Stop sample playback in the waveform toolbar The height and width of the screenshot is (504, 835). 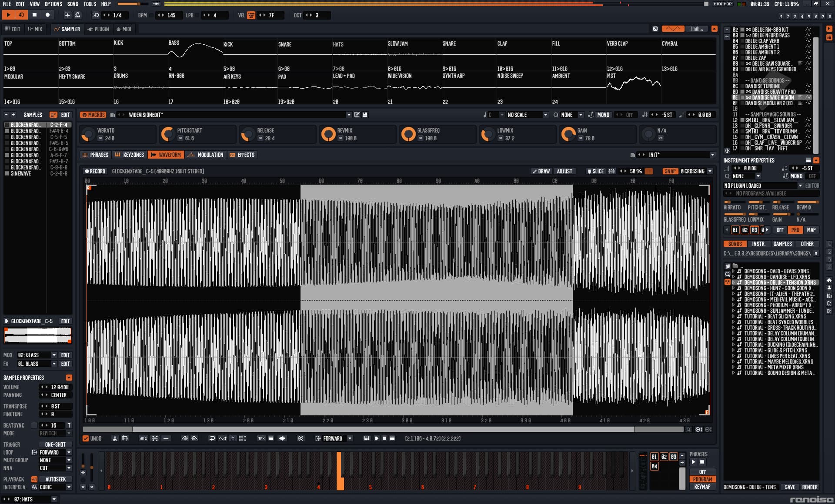coord(384,438)
